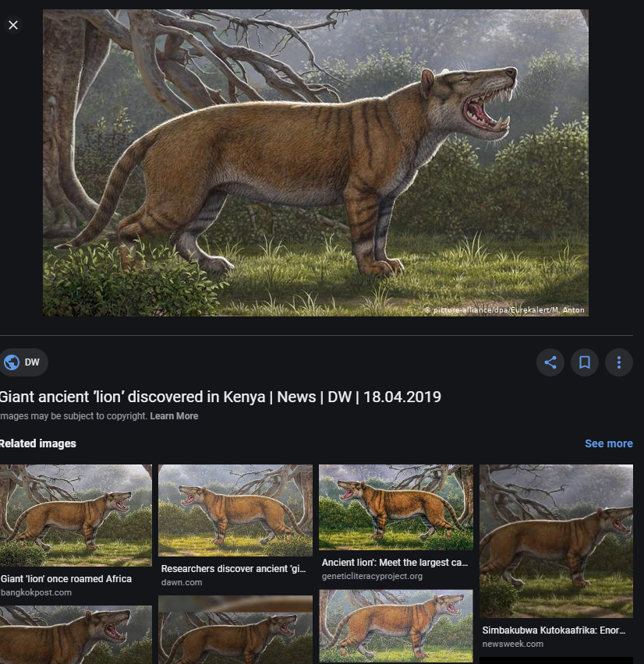This screenshot has width=644, height=664.
Task: Open the thumbnail below the bangkokpost.com result
Action: point(76,635)
